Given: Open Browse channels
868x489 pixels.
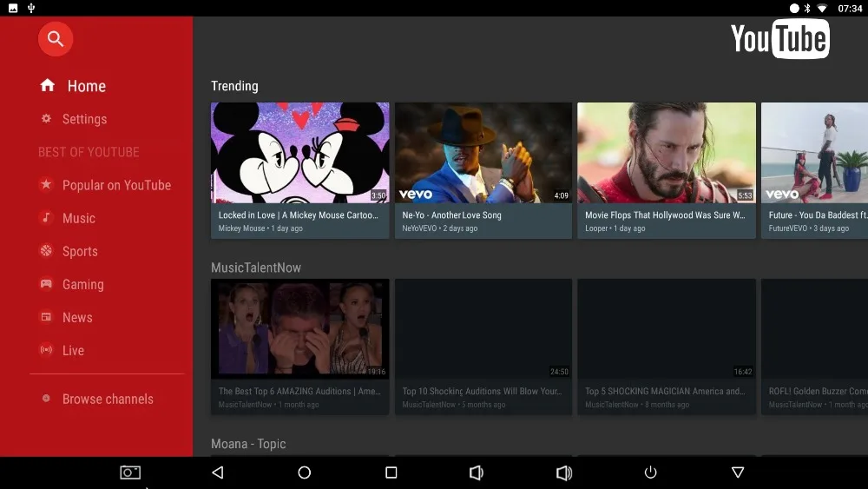Looking at the screenshot, I should pos(106,399).
